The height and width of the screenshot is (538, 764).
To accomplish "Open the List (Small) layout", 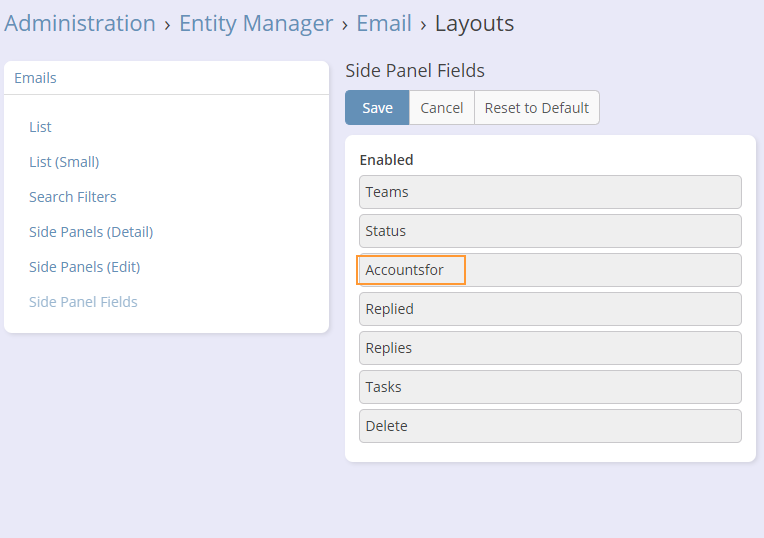I will 64,162.
